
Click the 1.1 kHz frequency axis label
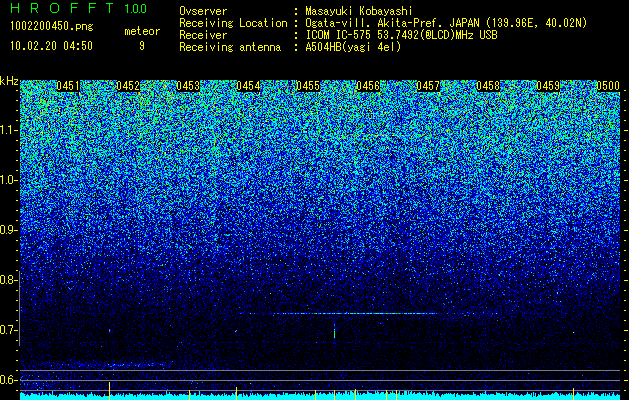(9, 130)
